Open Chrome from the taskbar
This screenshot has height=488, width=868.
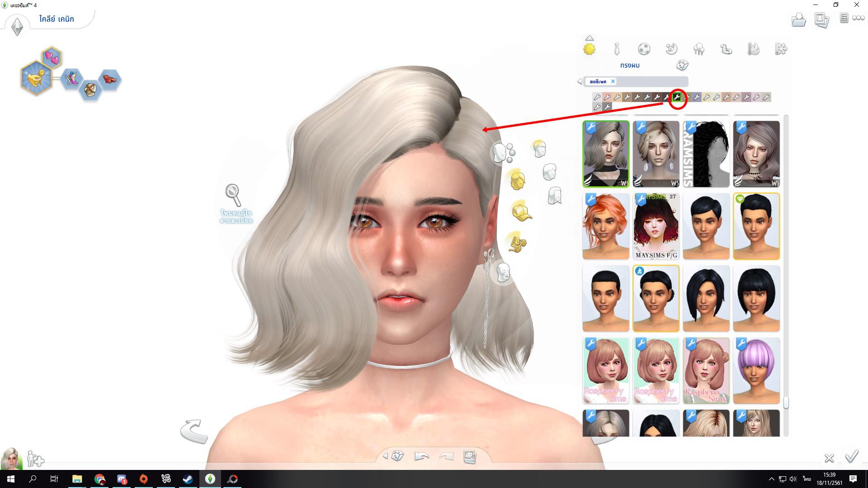coord(99,479)
